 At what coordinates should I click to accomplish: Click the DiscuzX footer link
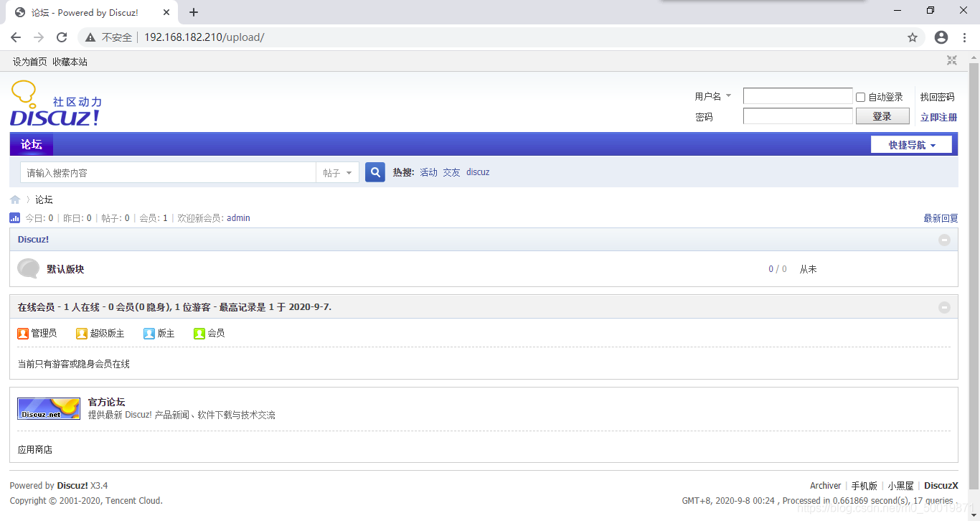coord(941,486)
